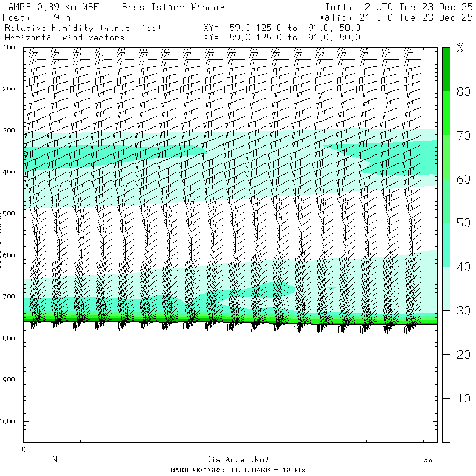
Task: Click the Horizontal wind vectors label
Action: (x=65, y=38)
